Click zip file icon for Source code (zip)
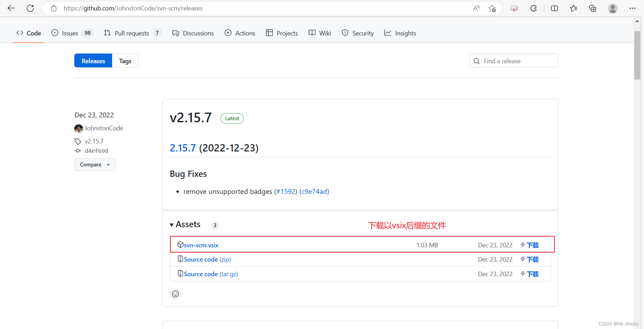 [x=180, y=259]
